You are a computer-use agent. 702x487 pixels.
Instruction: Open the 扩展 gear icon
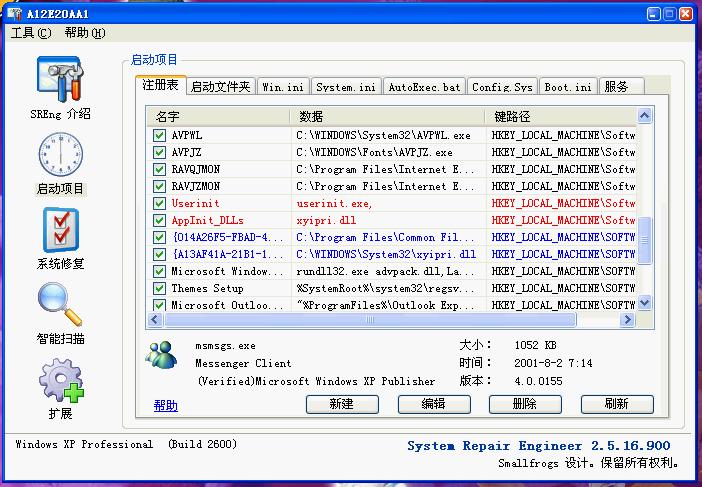(59, 380)
